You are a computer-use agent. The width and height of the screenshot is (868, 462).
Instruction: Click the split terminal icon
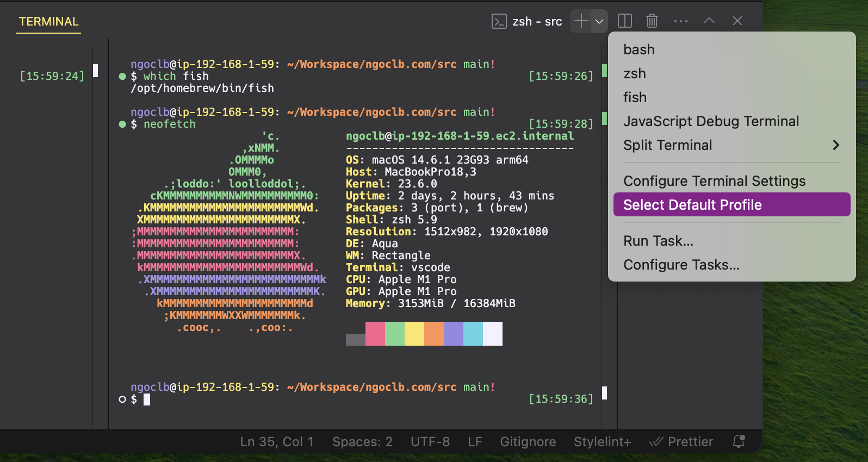[x=625, y=21]
